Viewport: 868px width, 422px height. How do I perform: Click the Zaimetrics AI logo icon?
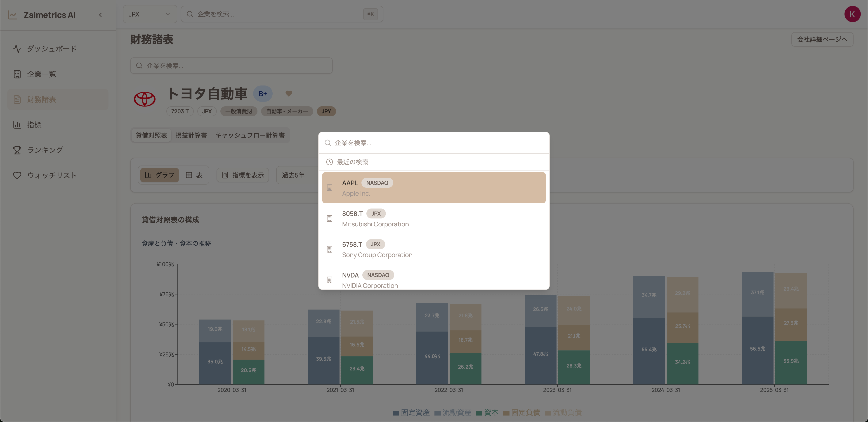pos(12,15)
